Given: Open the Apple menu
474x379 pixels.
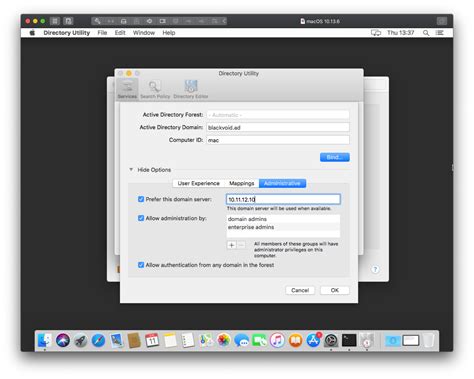Looking at the screenshot, I should [x=32, y=33].
